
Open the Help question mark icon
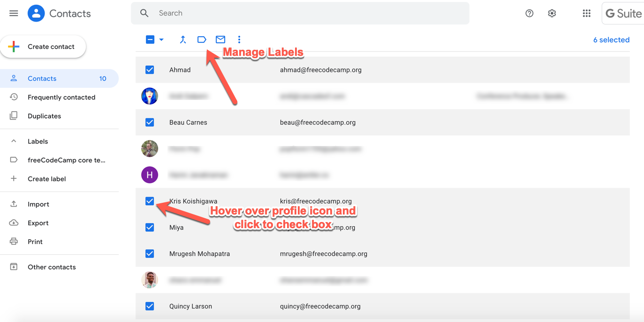(x=529, y=13)
